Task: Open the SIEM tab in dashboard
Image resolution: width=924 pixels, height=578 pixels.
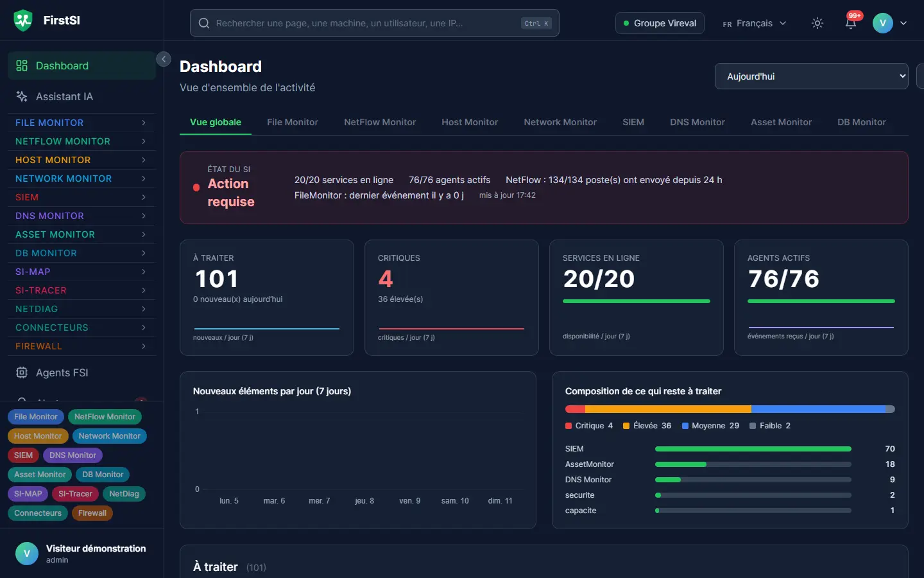Action: (633, 122)
